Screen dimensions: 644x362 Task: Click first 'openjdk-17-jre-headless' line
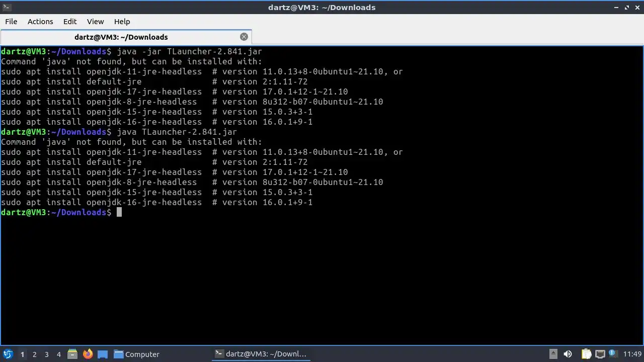tap(174, 92)
